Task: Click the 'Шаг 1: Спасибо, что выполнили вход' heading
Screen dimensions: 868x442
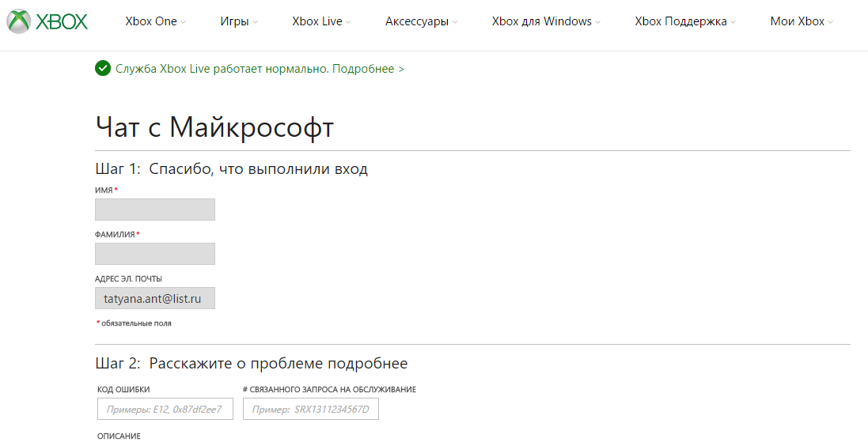Action: [231, 168]
